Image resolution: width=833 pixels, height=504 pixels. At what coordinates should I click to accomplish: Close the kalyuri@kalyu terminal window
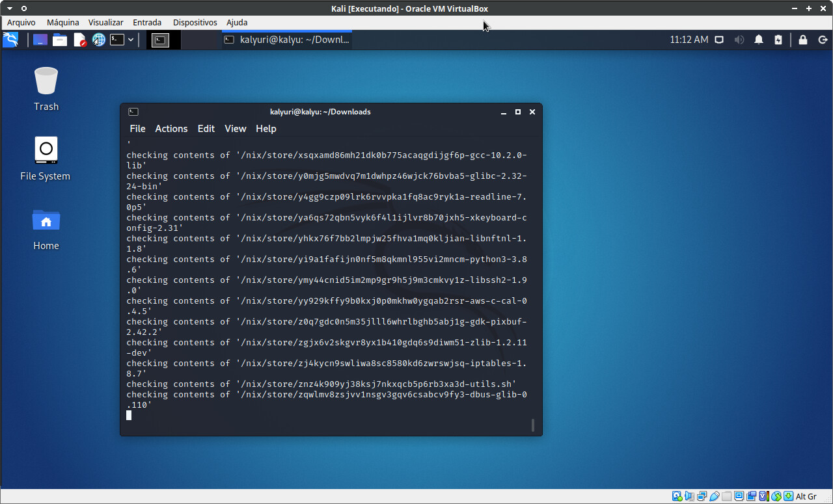(x=532, y=112)
